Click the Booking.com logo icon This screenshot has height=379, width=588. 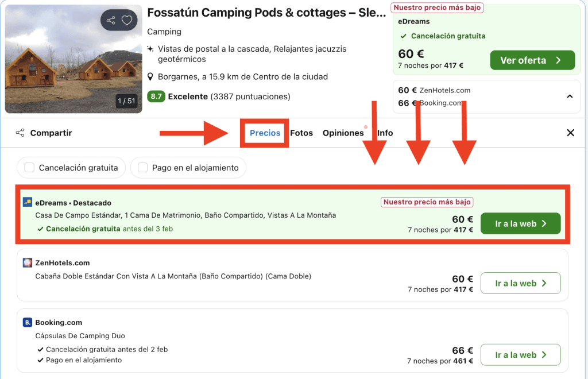(x=28, y=323)
